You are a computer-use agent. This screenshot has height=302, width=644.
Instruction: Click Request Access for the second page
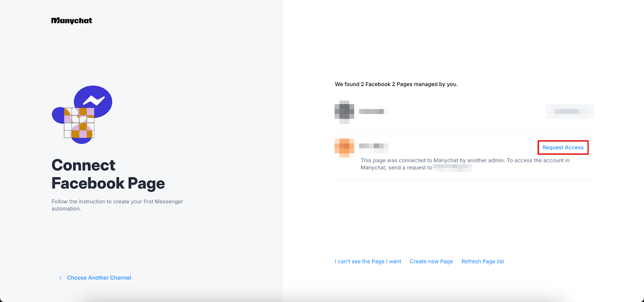click(x=563, y=148)
